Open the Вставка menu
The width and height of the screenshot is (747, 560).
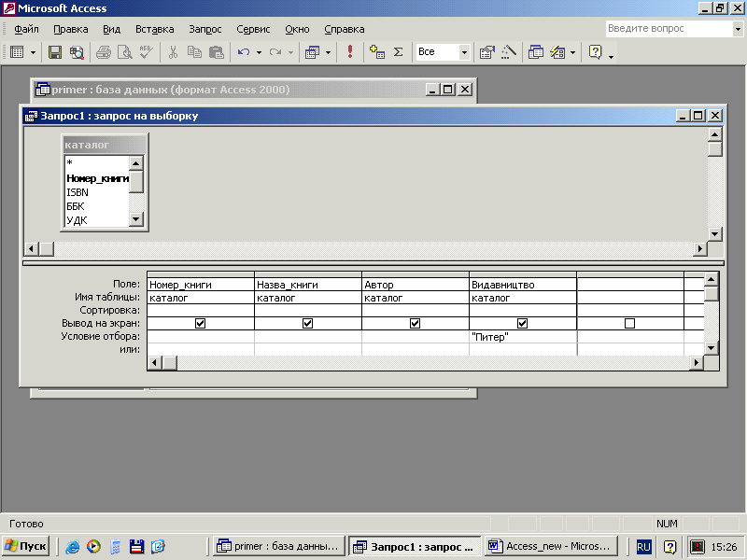tap(154, 29)
